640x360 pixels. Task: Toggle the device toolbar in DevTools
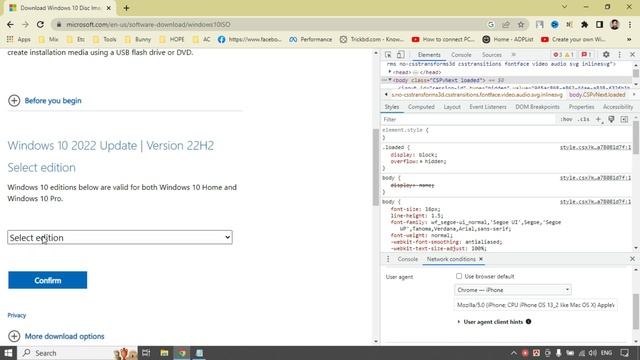pos(400,55)
